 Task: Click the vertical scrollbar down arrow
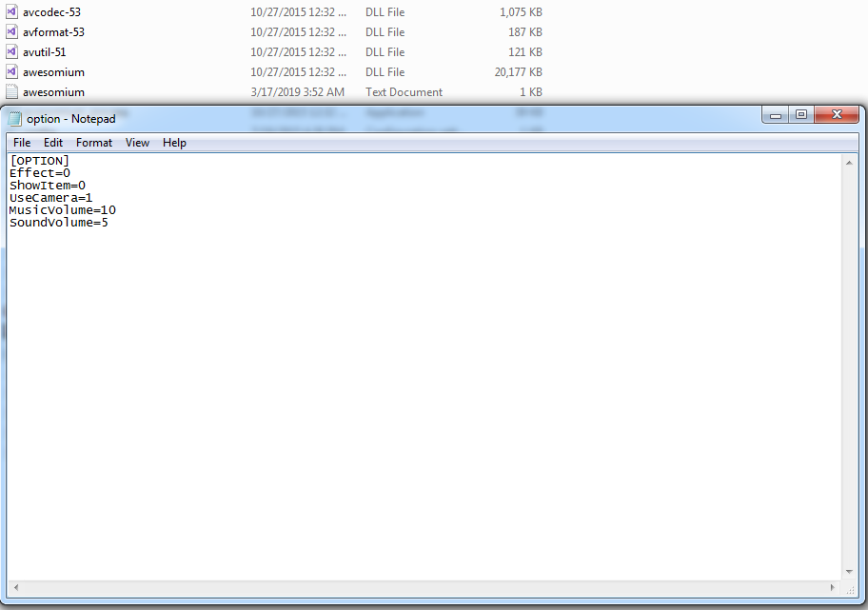point(849,572)
